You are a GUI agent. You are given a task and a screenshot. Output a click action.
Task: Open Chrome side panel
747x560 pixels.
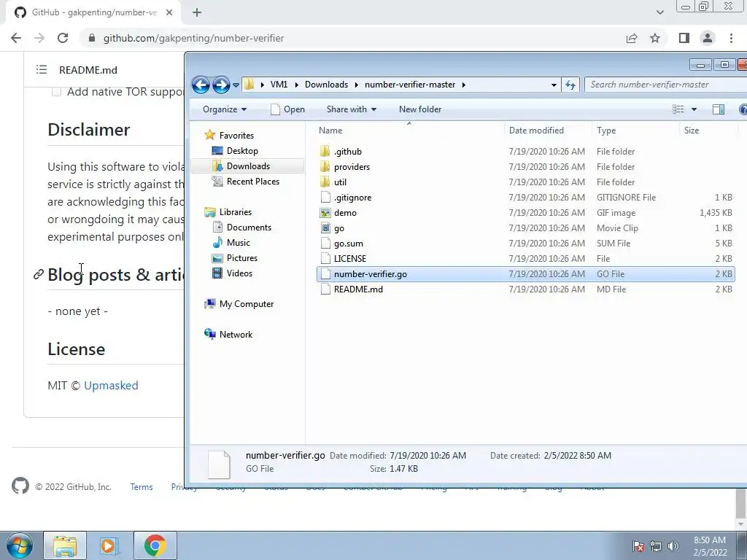(x=684, y=38)
